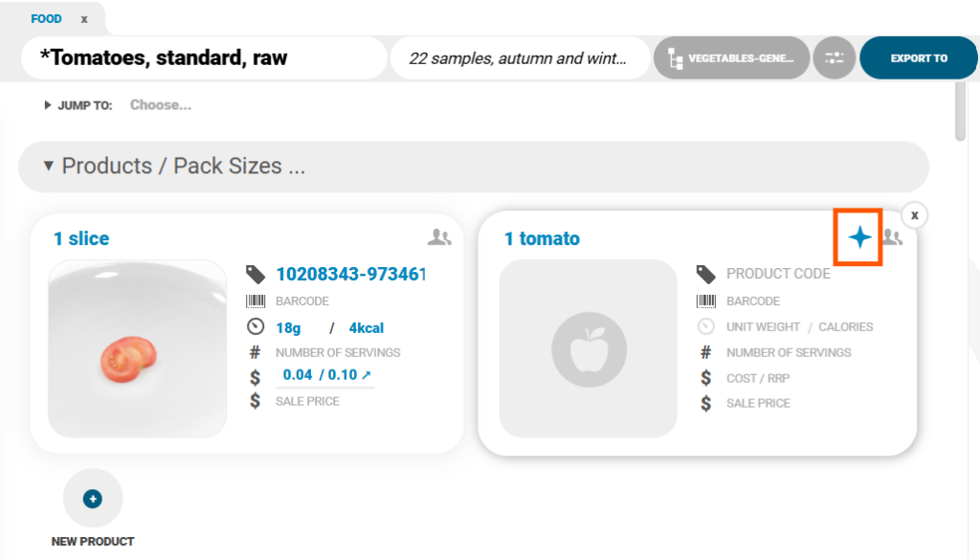Close the 1 tomato product card
980x559 pixels.
click(x=914, y=215)
